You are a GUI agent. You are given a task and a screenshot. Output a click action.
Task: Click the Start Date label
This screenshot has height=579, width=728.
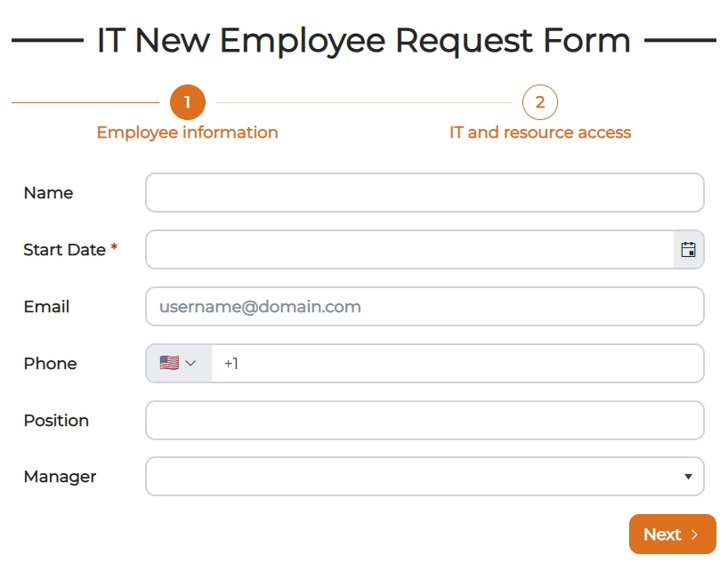click(64, 250)
